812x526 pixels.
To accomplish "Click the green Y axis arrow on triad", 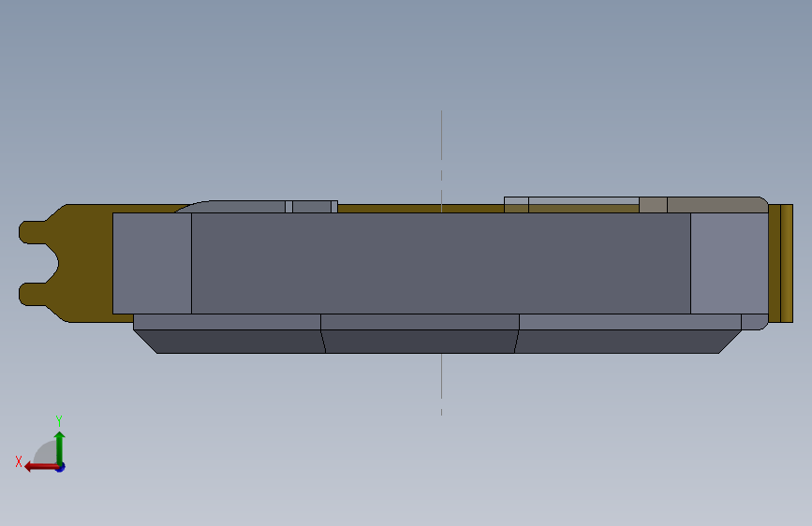I will 60,447.
